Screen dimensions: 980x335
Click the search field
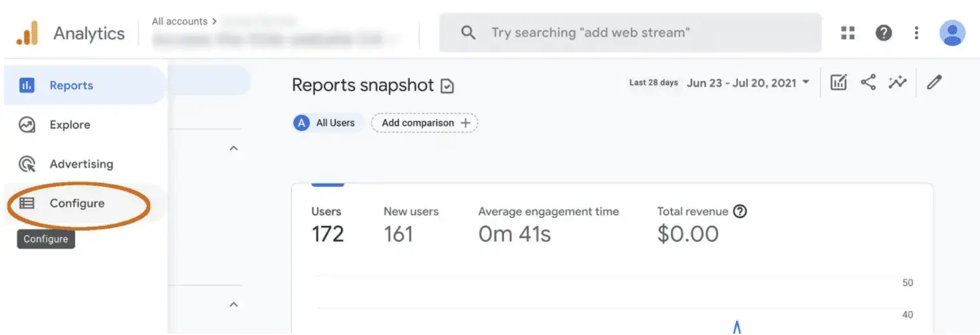629,33
